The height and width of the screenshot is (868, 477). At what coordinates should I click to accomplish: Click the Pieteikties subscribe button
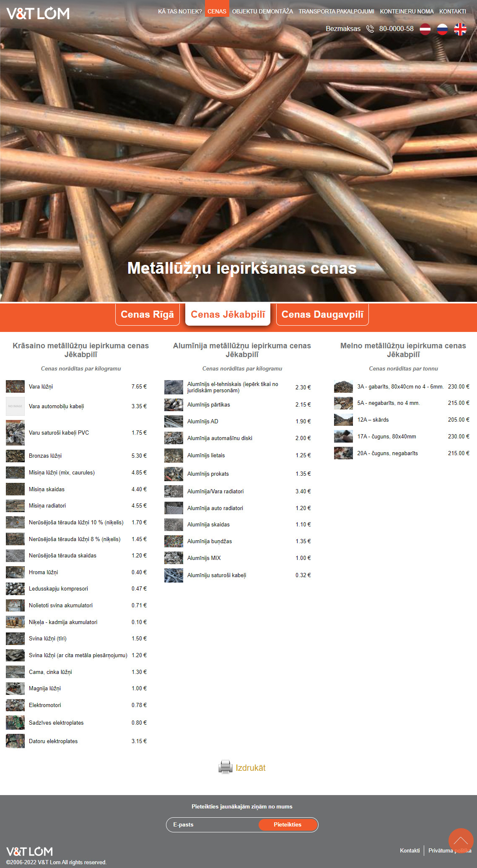click(288, 824)
